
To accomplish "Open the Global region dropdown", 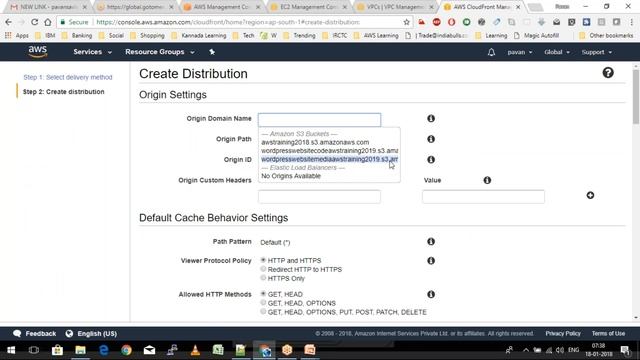I will coord(557,52).
